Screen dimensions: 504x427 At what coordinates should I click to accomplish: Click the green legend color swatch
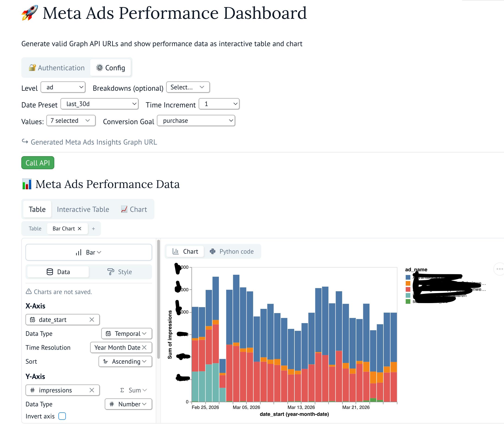coord(408,301)
